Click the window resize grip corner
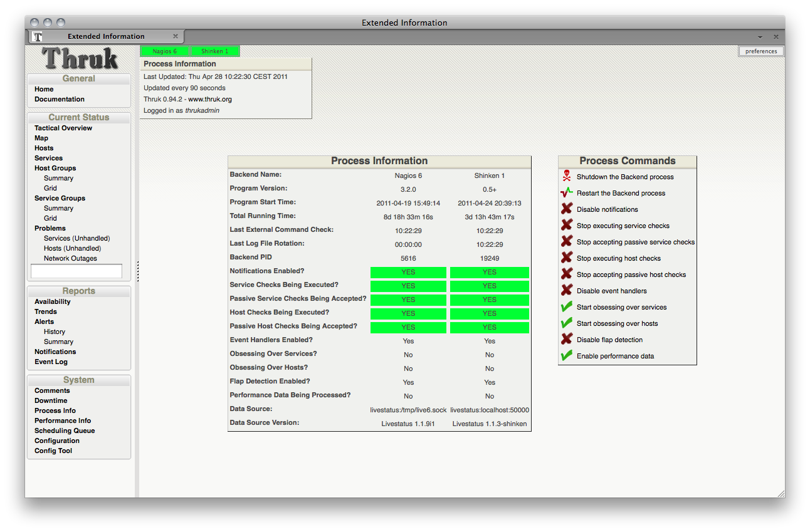The width and height of the screenshot is (810, 532). (781, 493)
